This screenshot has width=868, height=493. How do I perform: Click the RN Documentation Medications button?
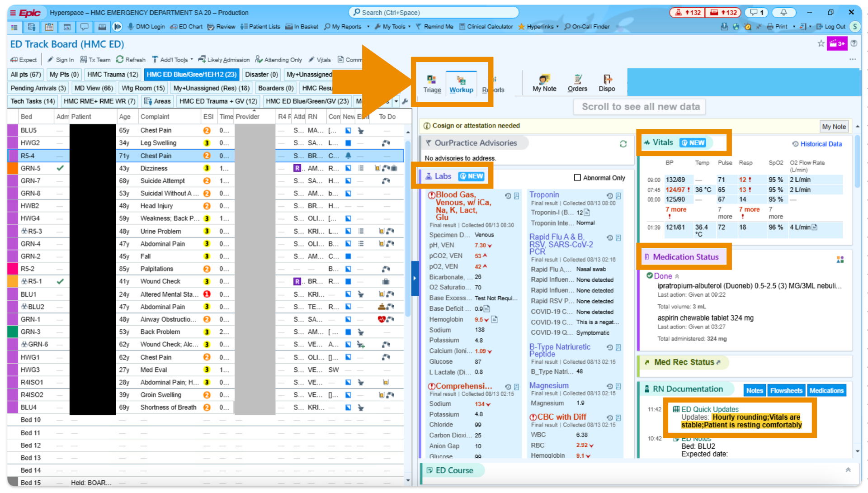point(826,390)
